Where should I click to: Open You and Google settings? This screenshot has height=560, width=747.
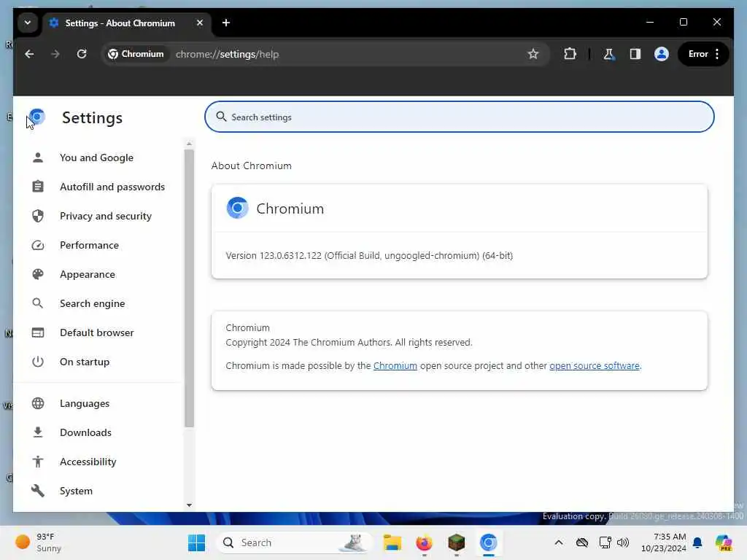pos(97,157)
